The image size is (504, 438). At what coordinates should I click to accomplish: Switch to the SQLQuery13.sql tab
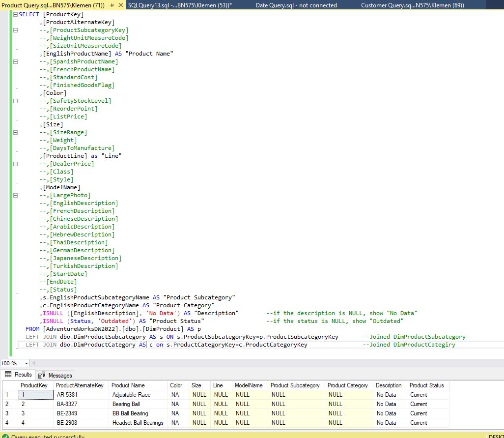point(180,5)
